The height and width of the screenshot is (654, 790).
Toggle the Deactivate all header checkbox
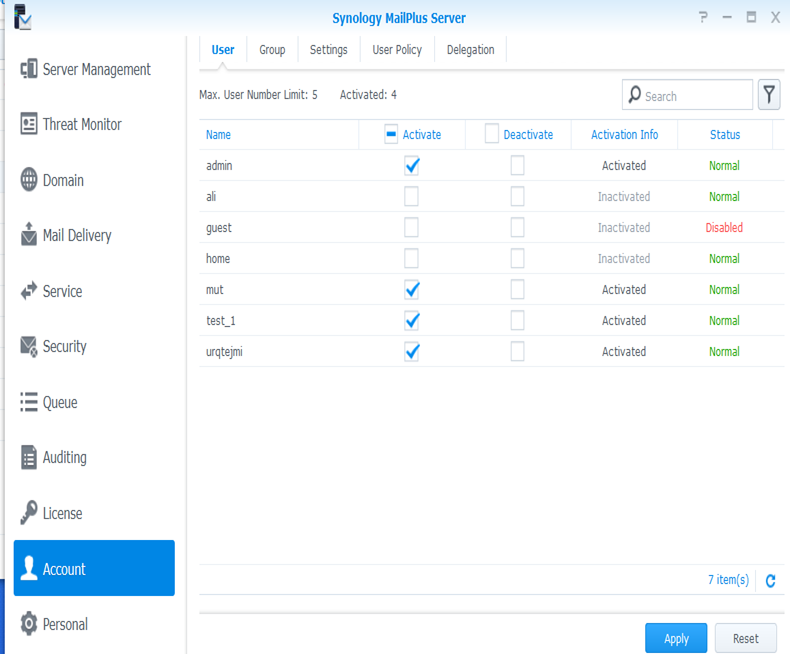click(x=492, y=134)
